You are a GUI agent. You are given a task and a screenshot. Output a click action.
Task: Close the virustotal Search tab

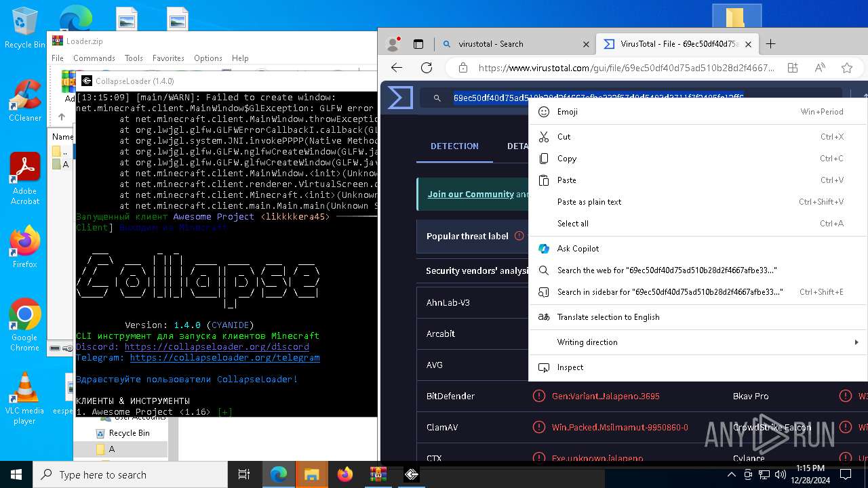click(586, 44)
